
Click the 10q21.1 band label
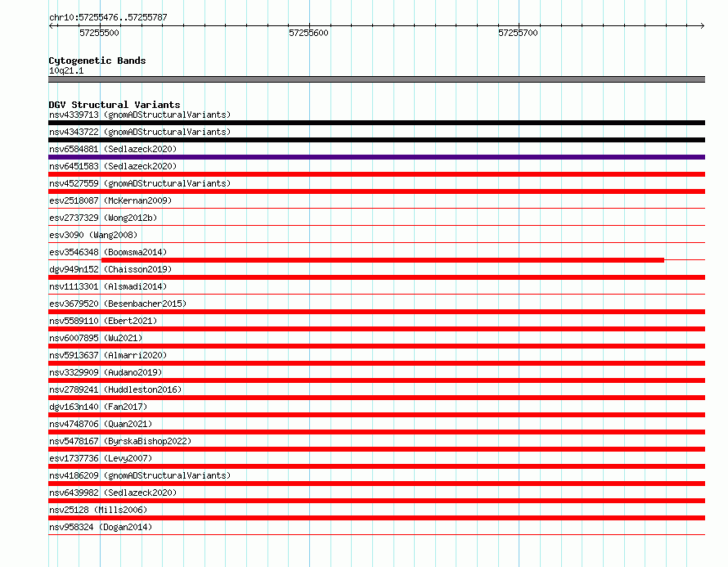tap(66, 70)
